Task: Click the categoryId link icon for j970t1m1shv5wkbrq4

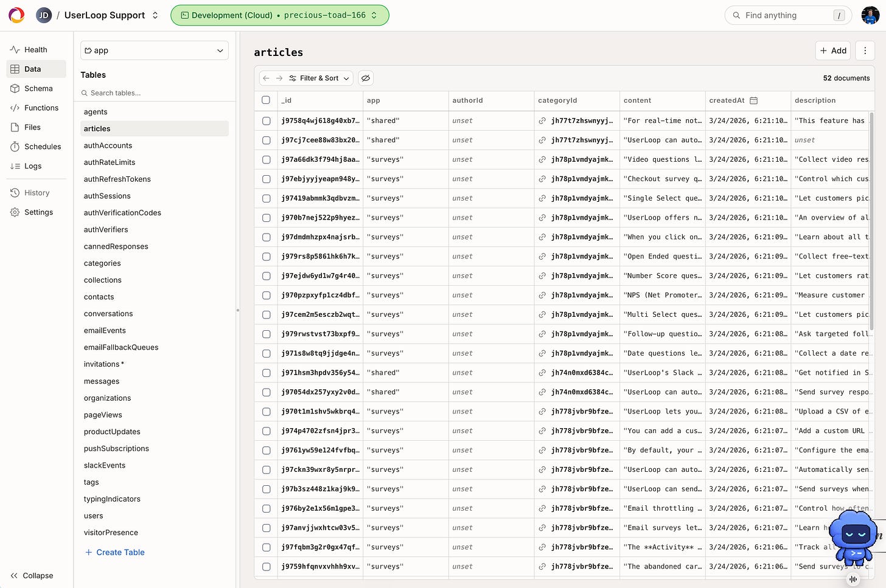Action: (542, 412)
